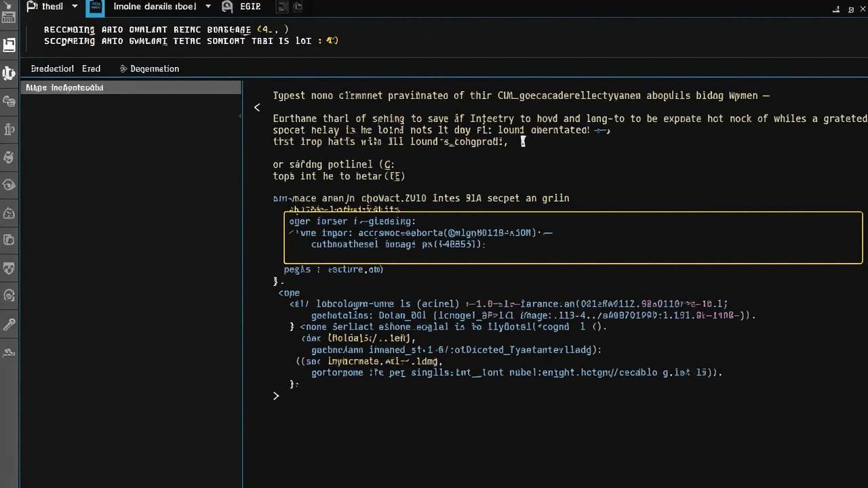Click inside the yellow highlighted code block
The image size is (868, 488).
coord(573,237)
